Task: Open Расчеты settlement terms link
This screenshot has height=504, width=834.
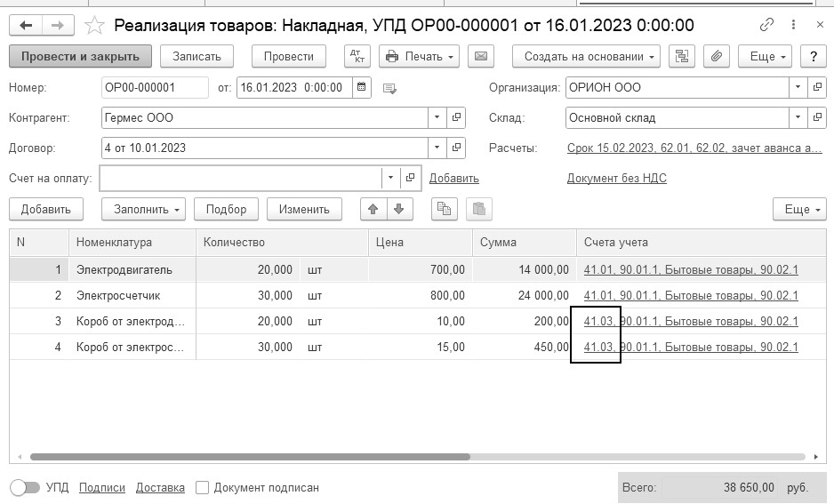Action: (694, 148)
